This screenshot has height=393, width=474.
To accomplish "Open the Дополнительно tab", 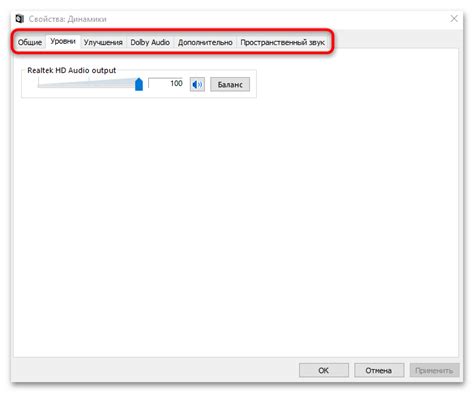I will tap(205, 42).
